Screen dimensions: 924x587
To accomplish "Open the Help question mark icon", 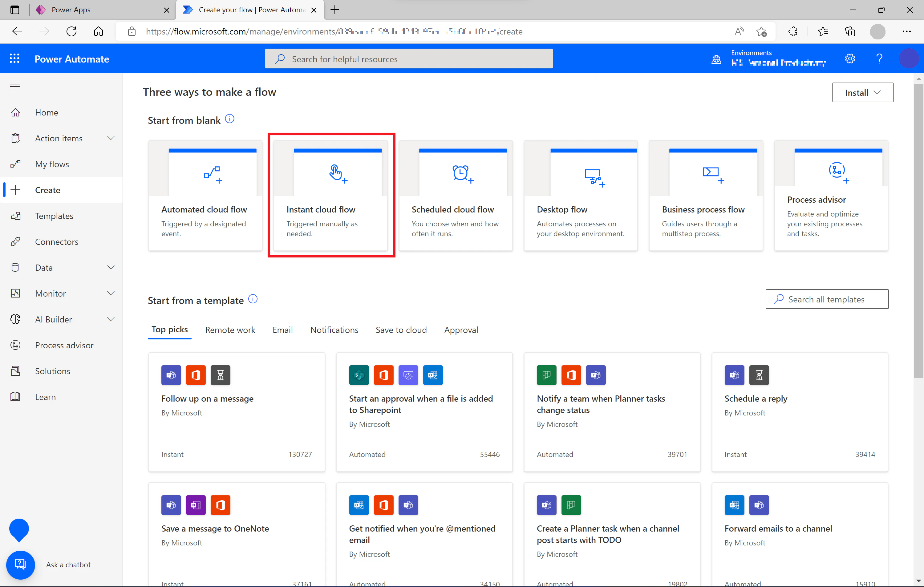I will click(x=879, y=59).
